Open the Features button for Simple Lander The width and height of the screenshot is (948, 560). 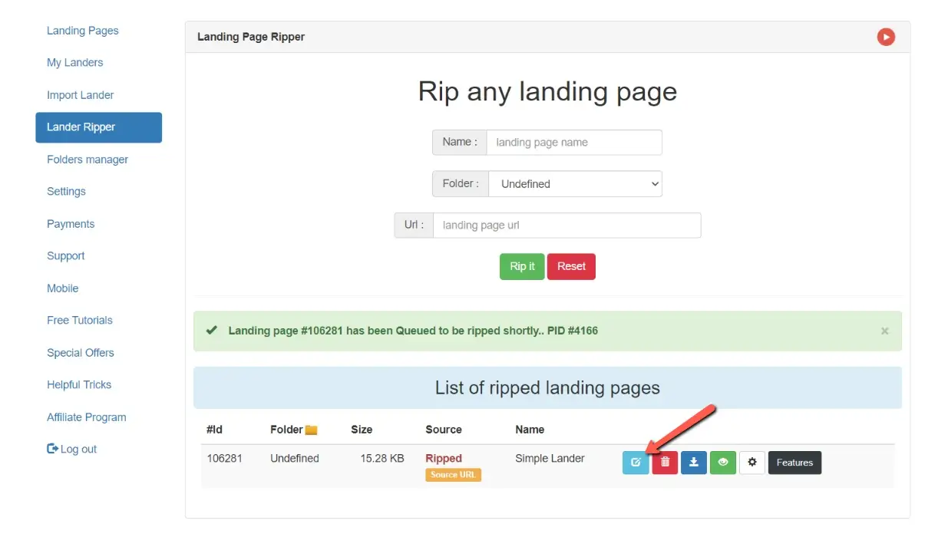[x=794, y=463]
